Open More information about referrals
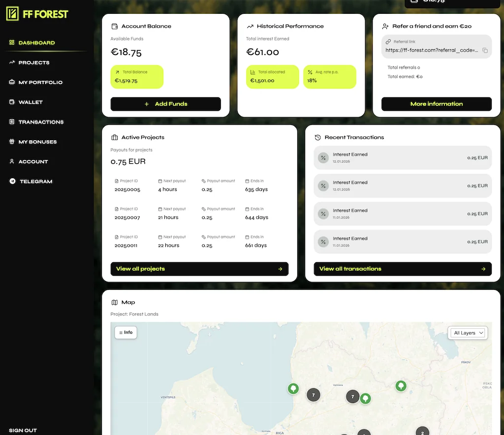This screenshot has width=504, height=435. 436,104
